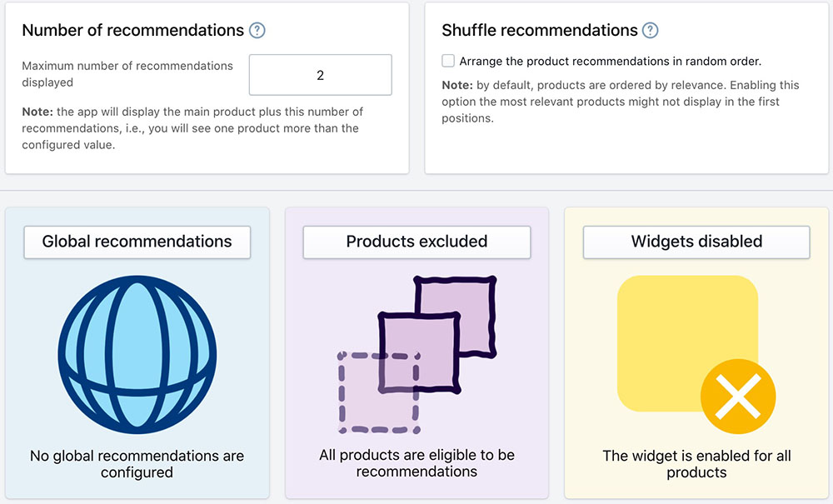Click 'No global recommendations are configured' text

click(x=137, y=464)
